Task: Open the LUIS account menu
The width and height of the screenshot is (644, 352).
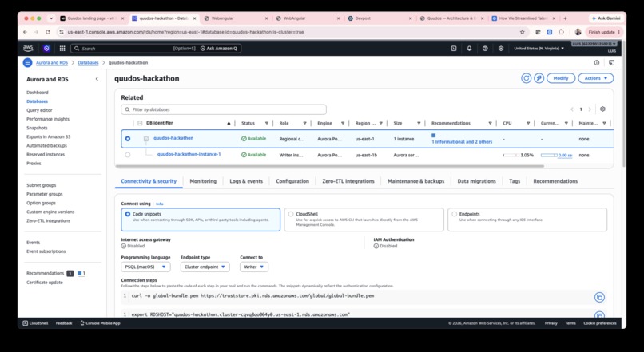Action: coord(594,43)
